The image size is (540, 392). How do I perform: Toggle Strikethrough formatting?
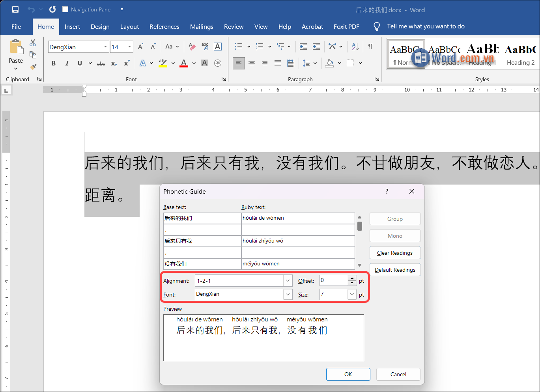(101, 63)
